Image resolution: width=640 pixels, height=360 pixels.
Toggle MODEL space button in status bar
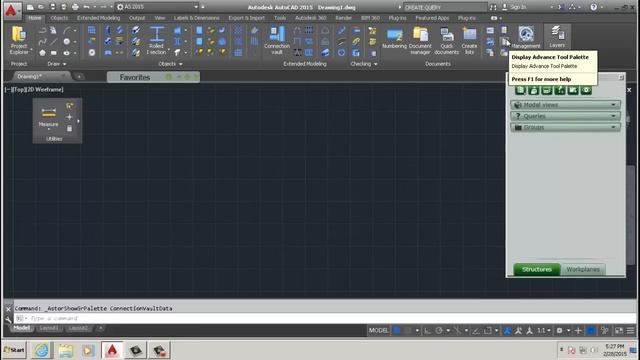378,331
